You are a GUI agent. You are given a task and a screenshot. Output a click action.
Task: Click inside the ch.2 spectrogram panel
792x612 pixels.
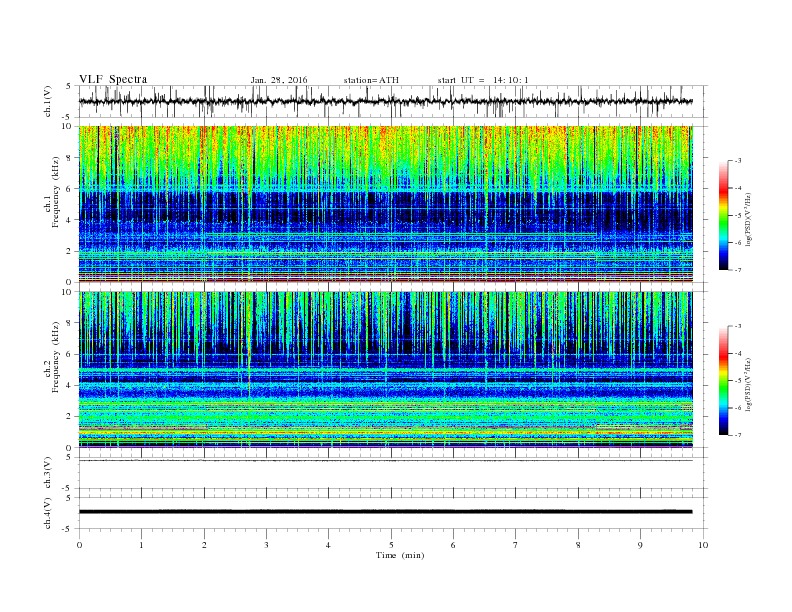[390, 370]
